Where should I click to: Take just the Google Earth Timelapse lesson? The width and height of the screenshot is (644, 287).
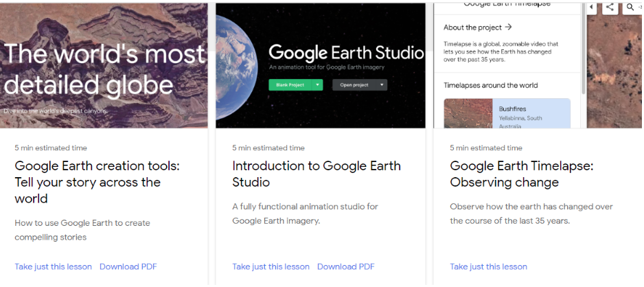point(488,266)
